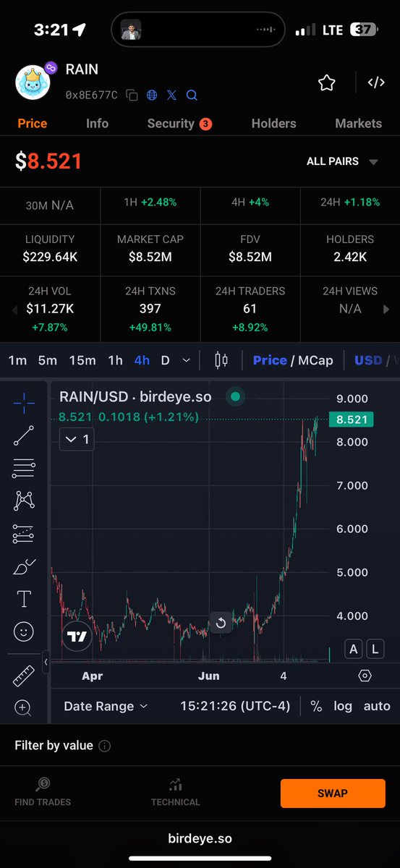400x868 pixels.
Task: Select the 1h timeframe
Action: pos(115,360)
